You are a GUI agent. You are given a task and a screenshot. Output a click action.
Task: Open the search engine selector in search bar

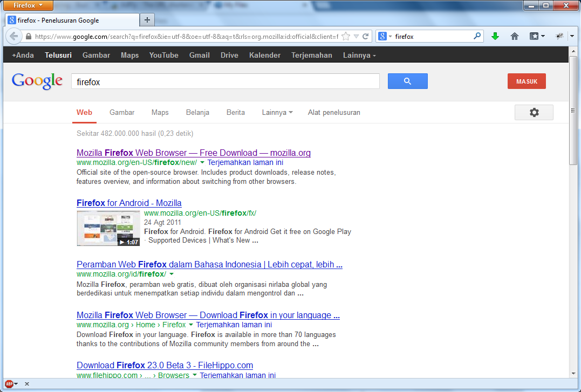coord(385,36)
